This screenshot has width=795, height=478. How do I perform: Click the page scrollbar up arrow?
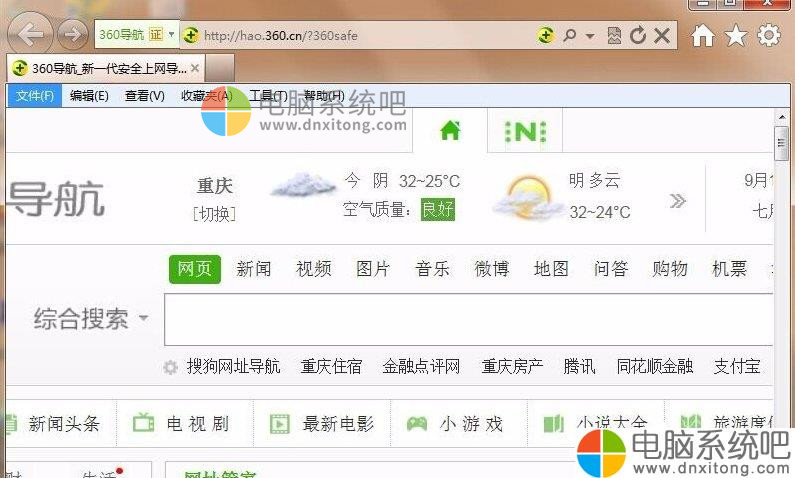click(x=782, y=117)
